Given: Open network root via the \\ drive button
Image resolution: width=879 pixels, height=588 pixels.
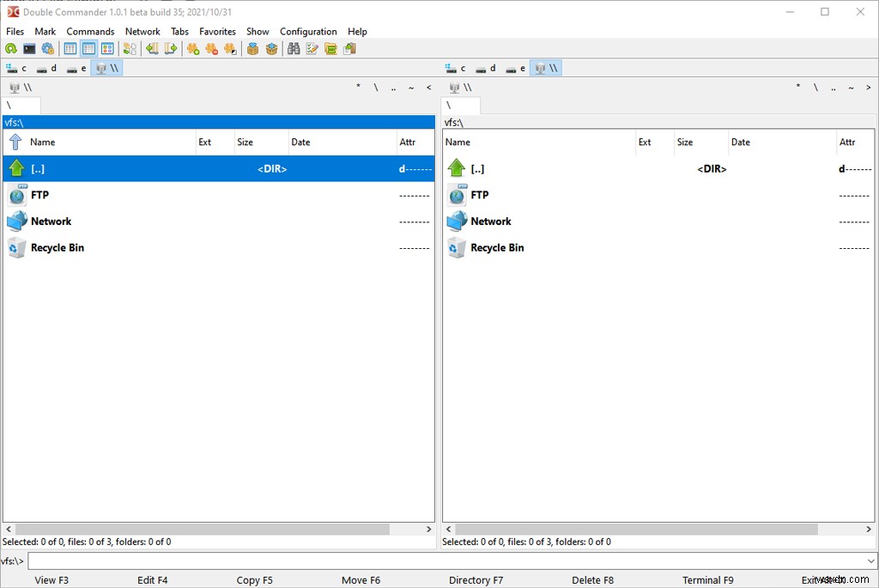Looking at the screenshot, I should (106, 68).
